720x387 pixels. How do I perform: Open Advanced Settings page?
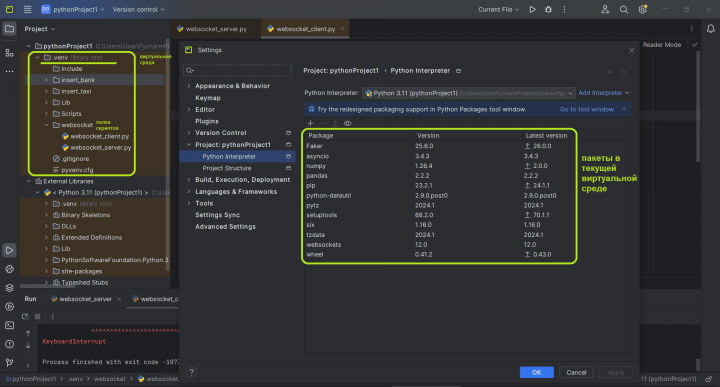[x=225, y=227]
